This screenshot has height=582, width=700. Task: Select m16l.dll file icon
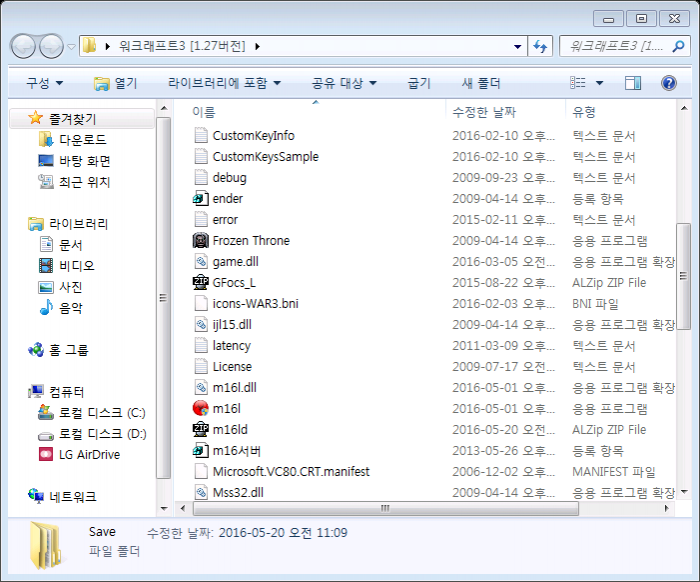(201, 387)
